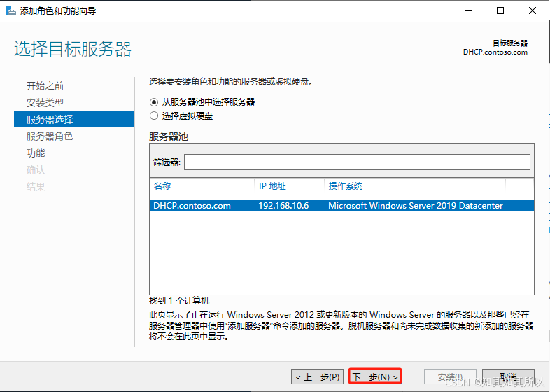The height and width of the screenshot is (392, 550).
Task: Click the 上一步(P) back button
Action: tap(318, 377)
